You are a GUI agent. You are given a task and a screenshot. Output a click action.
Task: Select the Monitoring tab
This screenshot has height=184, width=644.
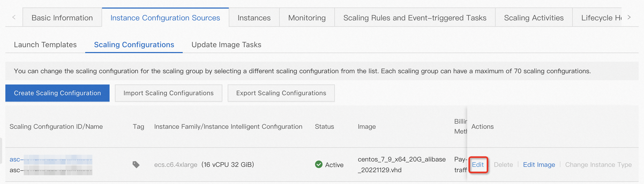(x=306, y=17)
